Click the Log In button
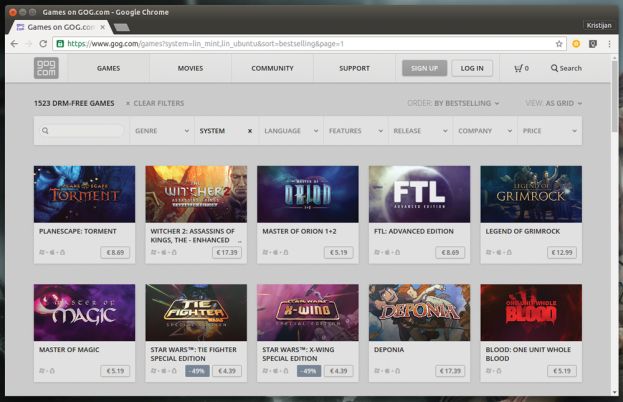623x402 pixels. pos(472,68)
